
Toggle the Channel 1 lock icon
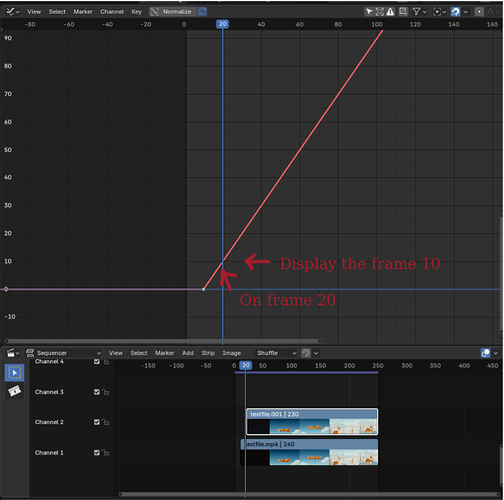105,453
